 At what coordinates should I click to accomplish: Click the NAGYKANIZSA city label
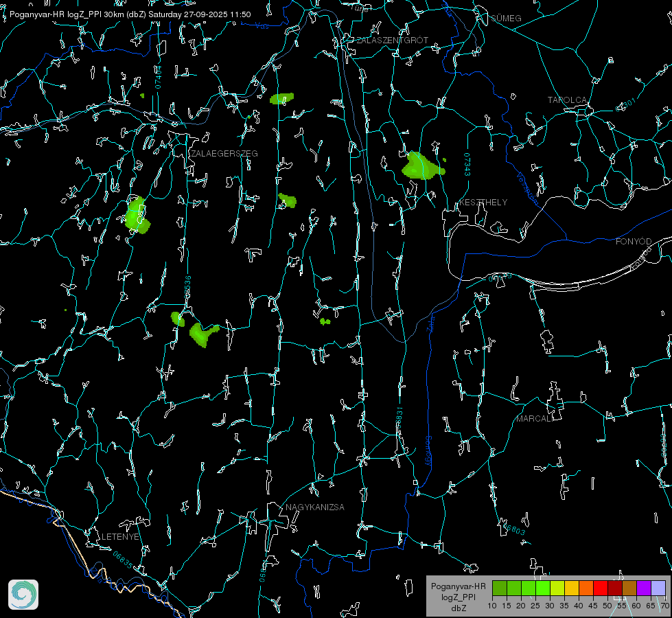coord(315,507)
